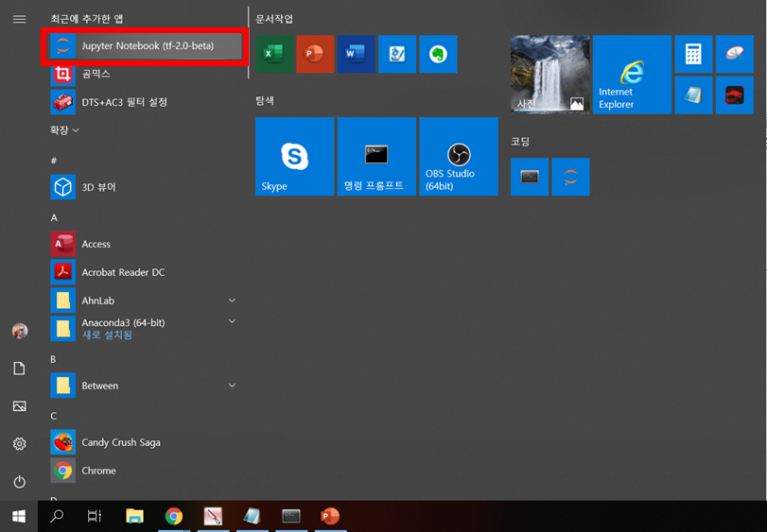
Task: Click the hamburger menu at top left
Action: pyautogui.click(x=20, y=19)
